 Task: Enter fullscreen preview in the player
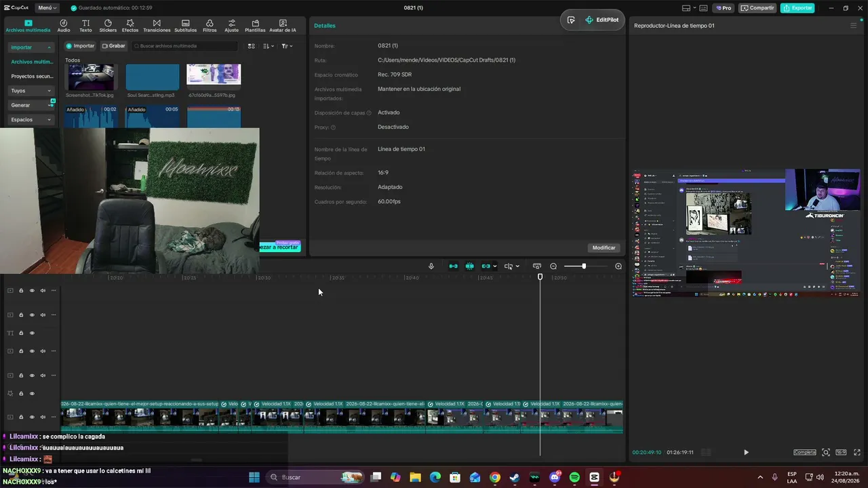pos(858,452)
